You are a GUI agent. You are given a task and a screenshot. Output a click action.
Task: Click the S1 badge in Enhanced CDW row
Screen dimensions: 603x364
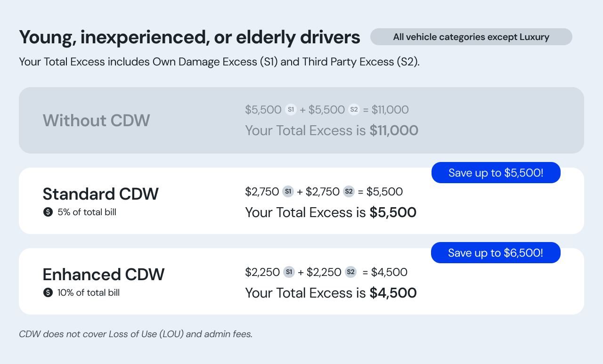pyautogui.click(x=289, y=272)
